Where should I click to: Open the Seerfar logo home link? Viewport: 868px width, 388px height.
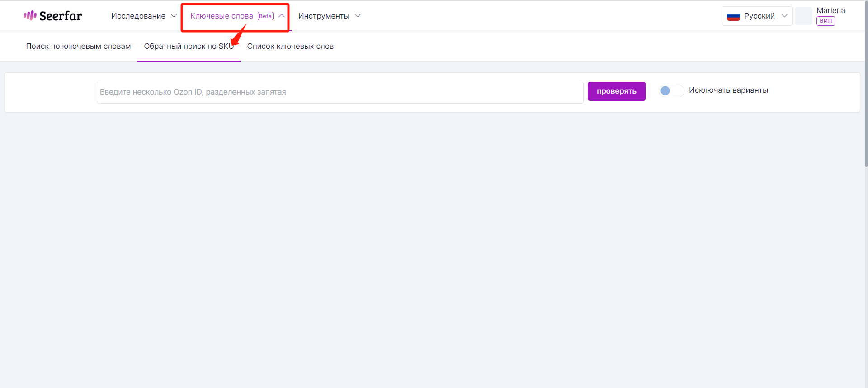[52, 16]
